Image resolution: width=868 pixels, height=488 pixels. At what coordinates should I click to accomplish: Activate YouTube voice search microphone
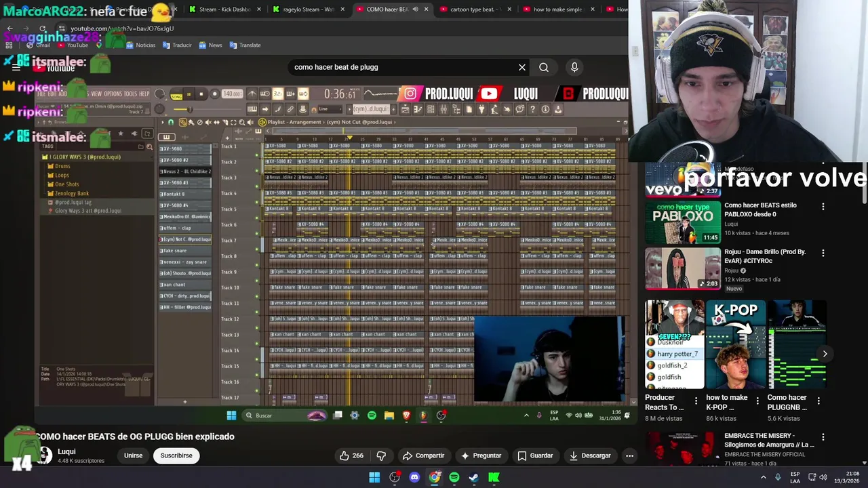574,67
